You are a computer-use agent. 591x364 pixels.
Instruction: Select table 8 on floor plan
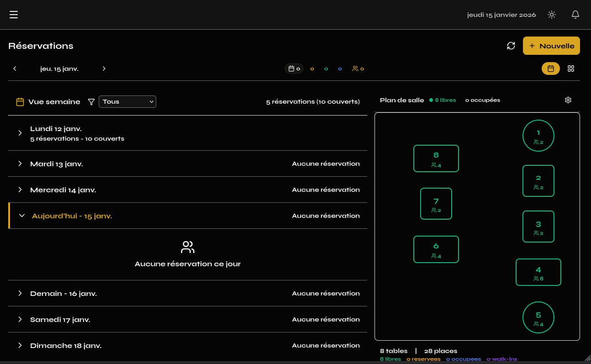(x=436, y=158)
